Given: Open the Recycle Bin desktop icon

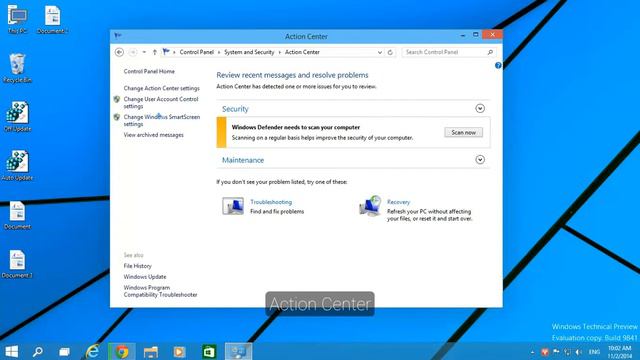Looking at the screenshot, I should pyautogui.click(x=17, y=68).
